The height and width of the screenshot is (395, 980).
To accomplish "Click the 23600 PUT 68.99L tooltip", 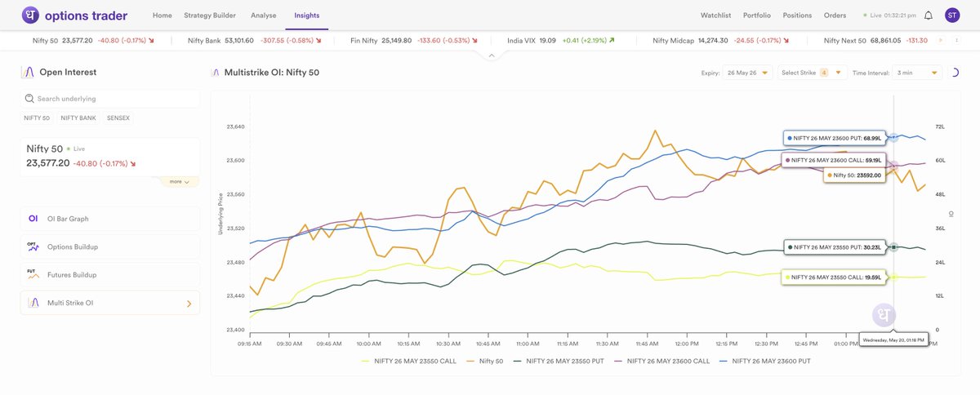I will pyautogui.click(x=834, y=139).
